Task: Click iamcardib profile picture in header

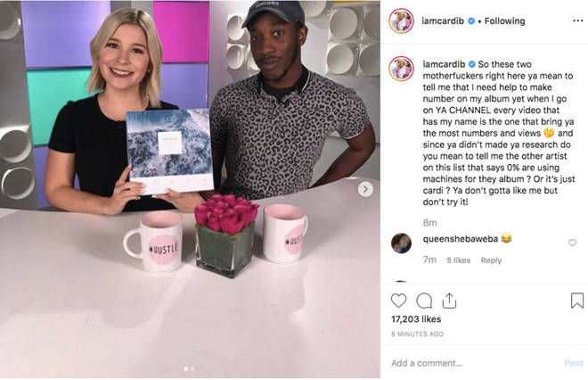Action: [x=401, y=21]
